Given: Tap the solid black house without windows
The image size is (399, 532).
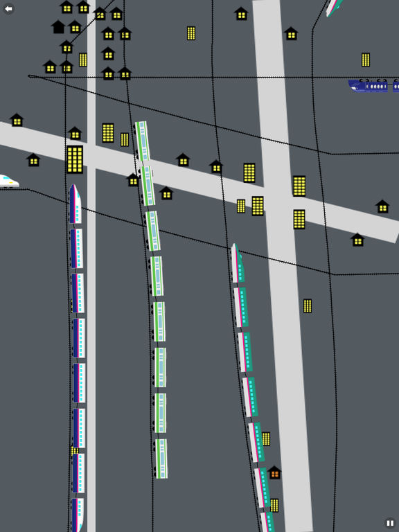Looking at the screenshot, I should point(58,27).
